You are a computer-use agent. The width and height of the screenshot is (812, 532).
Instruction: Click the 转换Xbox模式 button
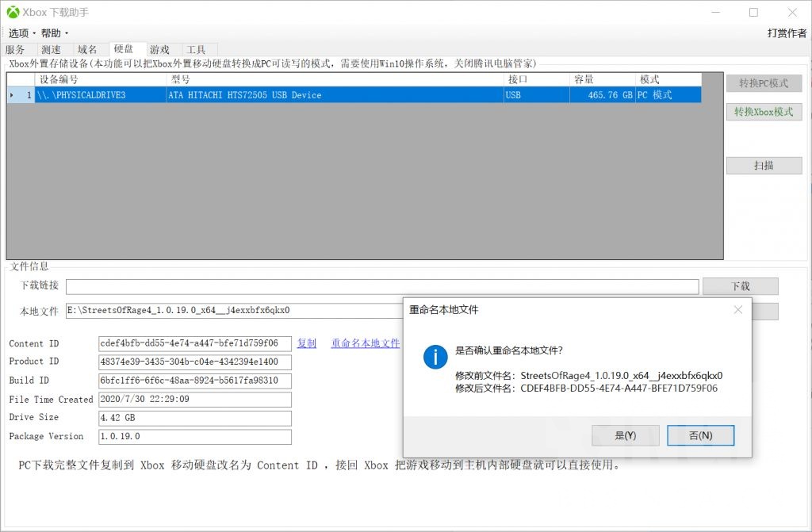coord(764,111)
